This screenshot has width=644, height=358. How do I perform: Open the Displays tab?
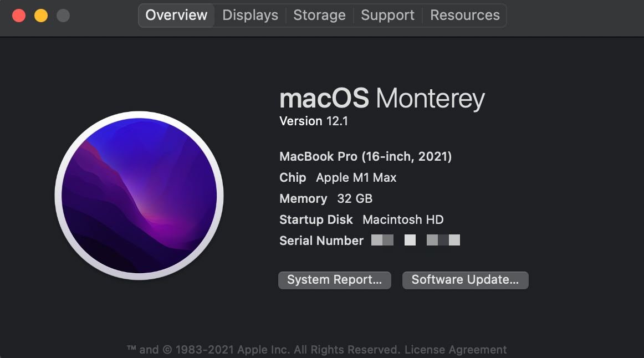click(250, 15)
